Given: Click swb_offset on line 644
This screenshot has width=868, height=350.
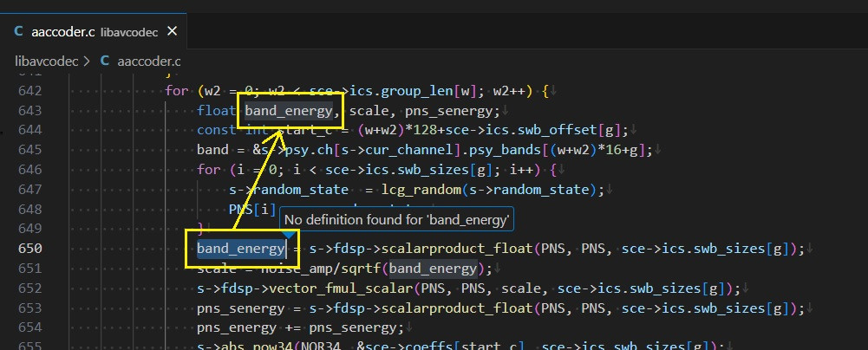Looking at the screenshot, I should [x=558, y=131].
